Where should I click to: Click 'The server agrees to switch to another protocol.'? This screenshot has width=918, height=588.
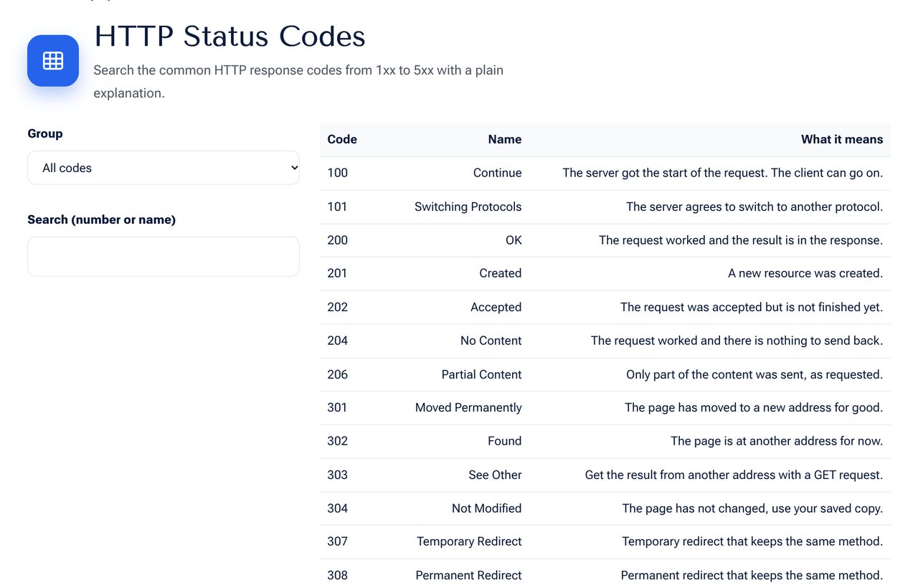click(754, 207)
